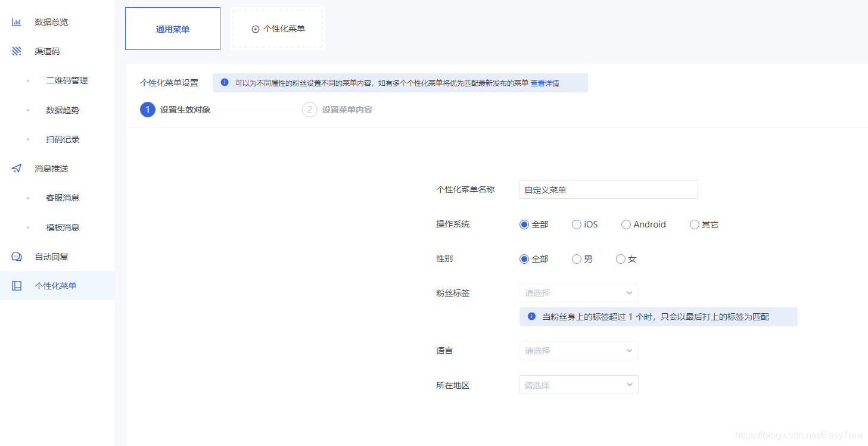Click the 消息推送 paper plane icon
This screenshot has height=446, width=868.
pos(17,169)
